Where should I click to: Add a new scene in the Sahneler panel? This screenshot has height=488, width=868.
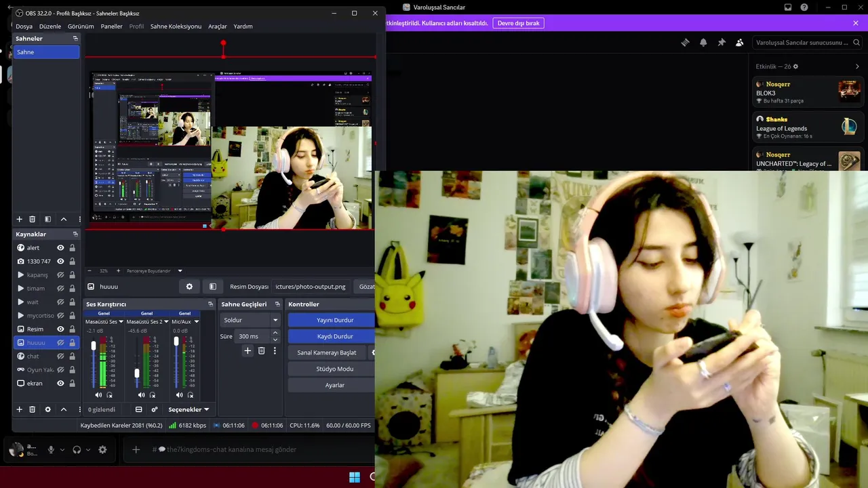[19, 219]
